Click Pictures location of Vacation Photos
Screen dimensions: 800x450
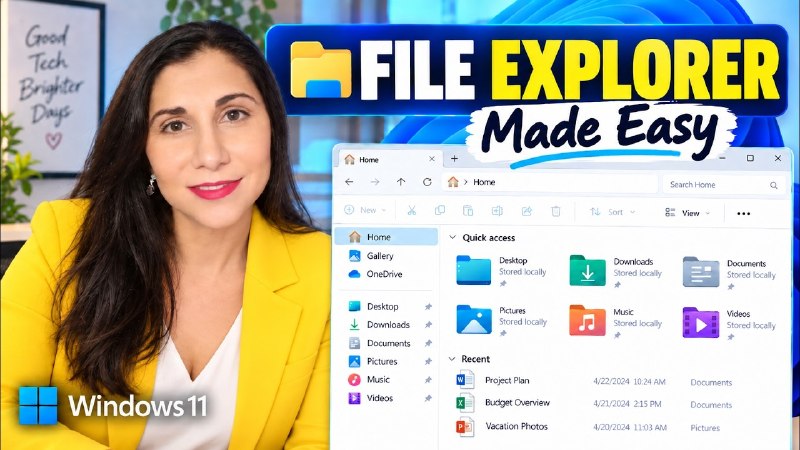click(705, 428)
